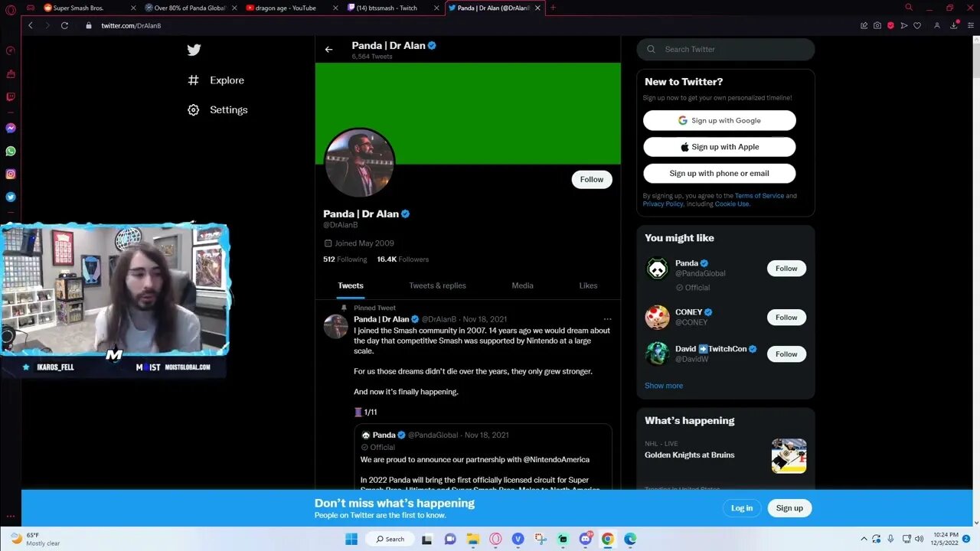The image size is (980, 551).
Task: Switch to Tweets & replies tab
Action: pos(437,285)
